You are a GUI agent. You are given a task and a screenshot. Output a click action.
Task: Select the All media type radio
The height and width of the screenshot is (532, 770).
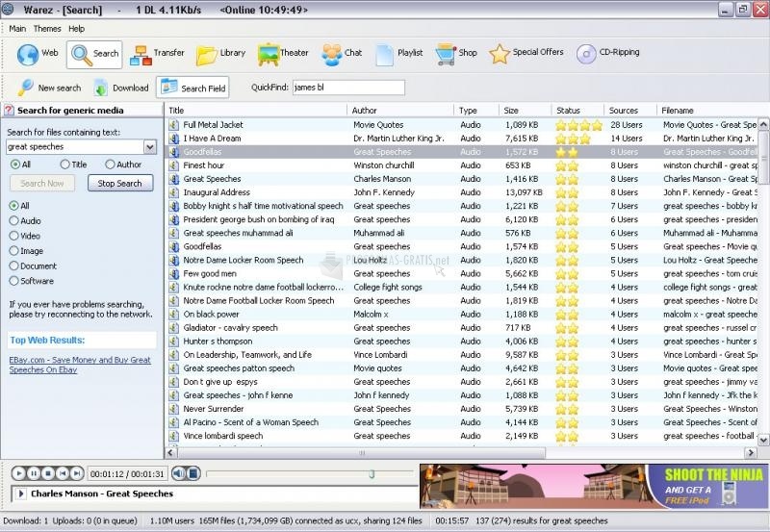coord(13,206)
